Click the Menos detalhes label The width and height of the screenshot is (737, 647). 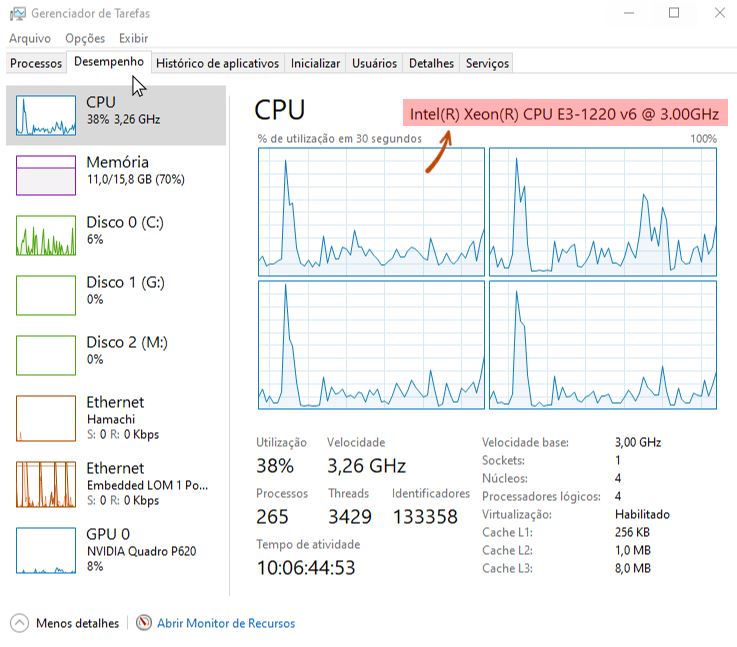point(78,624)
